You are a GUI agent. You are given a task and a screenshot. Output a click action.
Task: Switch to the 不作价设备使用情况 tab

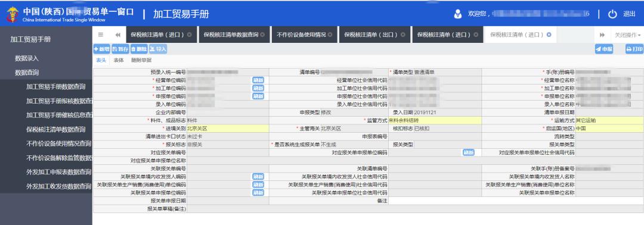pos(304,35)
